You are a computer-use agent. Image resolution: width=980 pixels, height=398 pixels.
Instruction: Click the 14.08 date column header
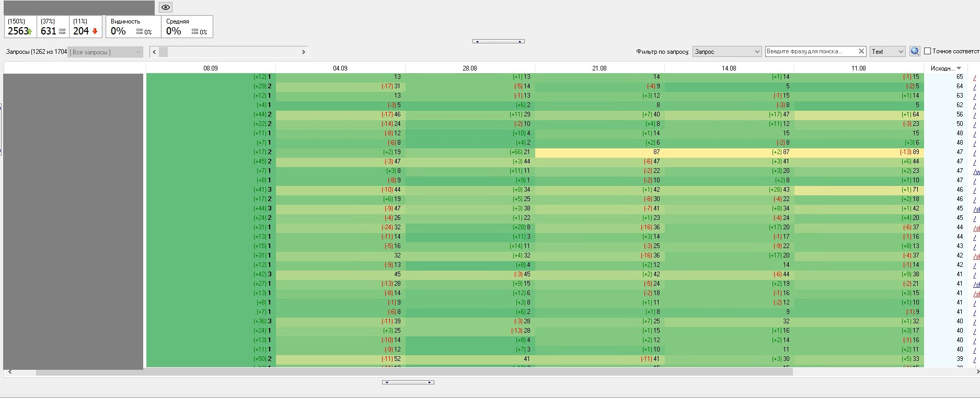coord(729,68)
